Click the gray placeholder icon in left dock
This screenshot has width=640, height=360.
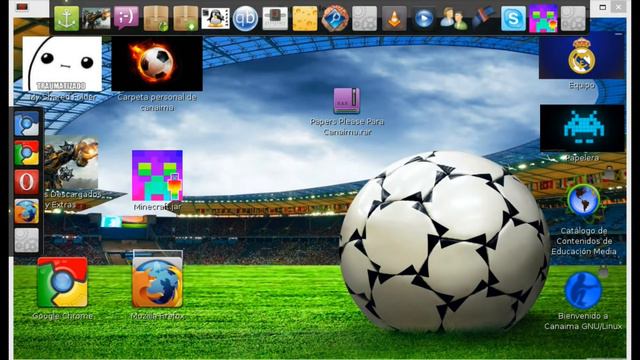(27, 240)
